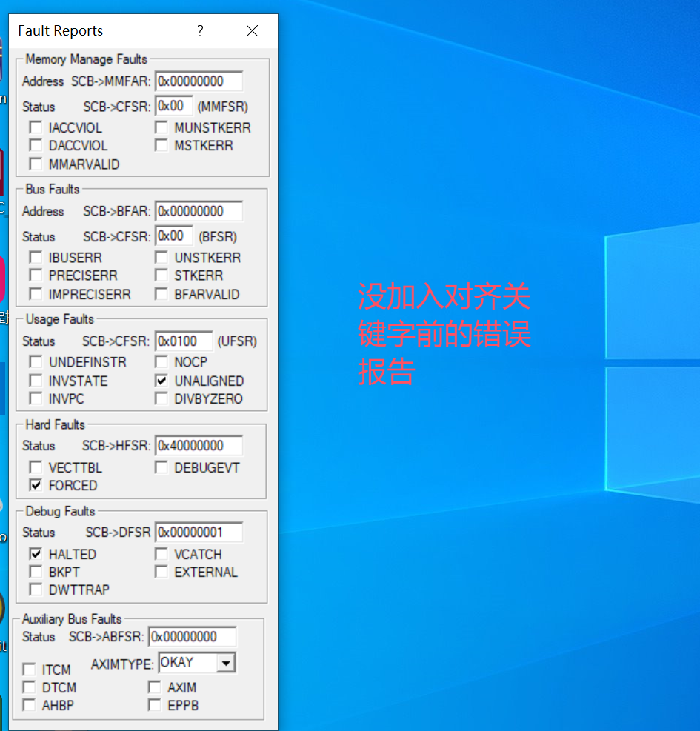Focus the UFSR status field showing 0x0100
The width and height of the screenshot is (700, 731).
click(x=183, y=341)
